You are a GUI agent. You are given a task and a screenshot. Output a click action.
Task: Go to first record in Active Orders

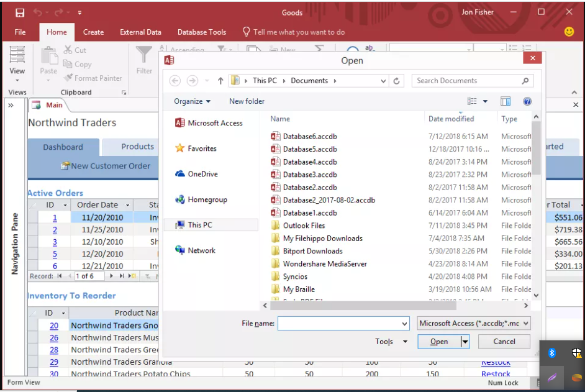[x=60, y=276]
